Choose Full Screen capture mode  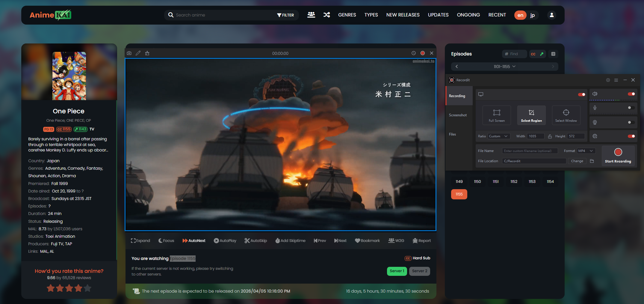click(x=497, y=115)
